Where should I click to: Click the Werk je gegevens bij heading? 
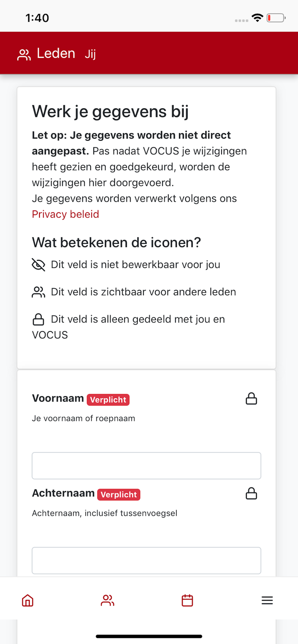pos(110,111)
